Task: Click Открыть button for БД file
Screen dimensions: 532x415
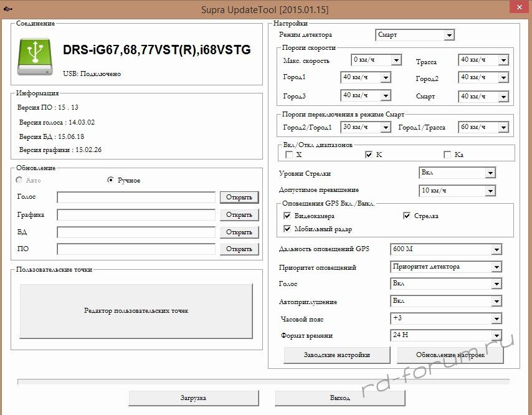Action: point(239,232)
